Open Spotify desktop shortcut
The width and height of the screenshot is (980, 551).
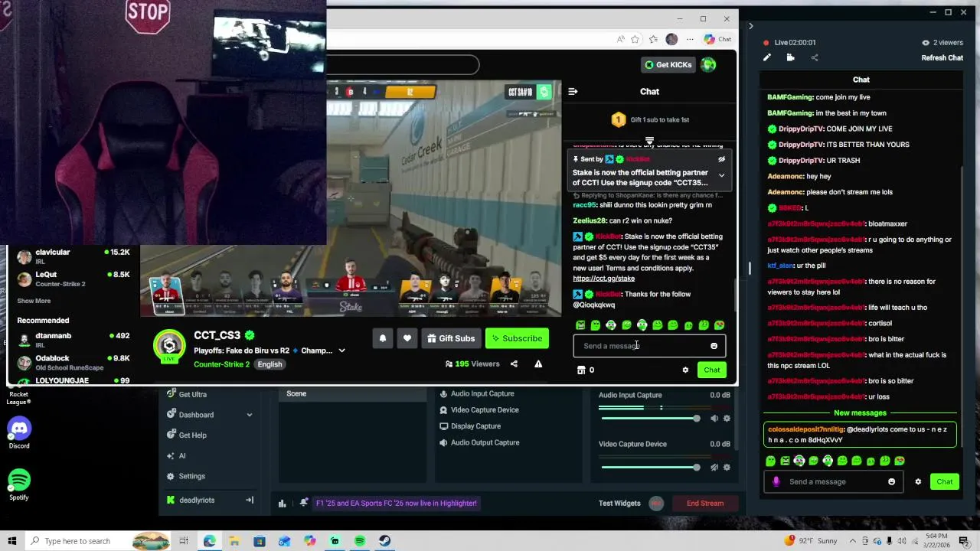(x=19, y=485)
